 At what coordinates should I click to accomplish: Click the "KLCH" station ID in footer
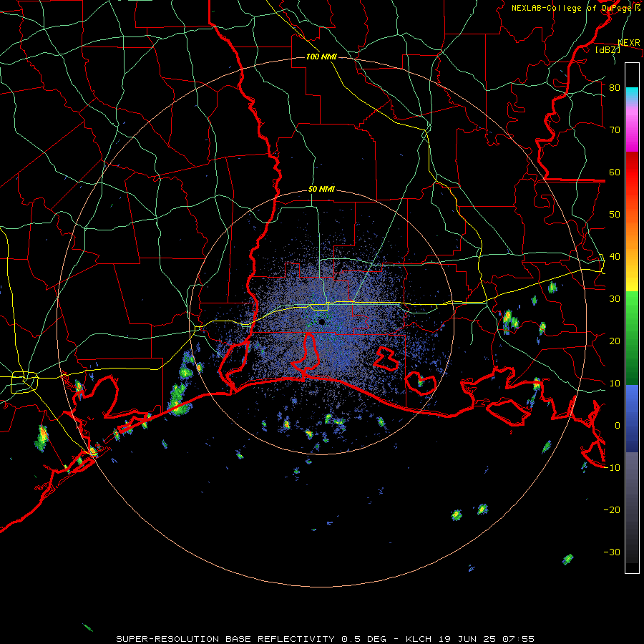pyautogui.click(x=419, y=639)
